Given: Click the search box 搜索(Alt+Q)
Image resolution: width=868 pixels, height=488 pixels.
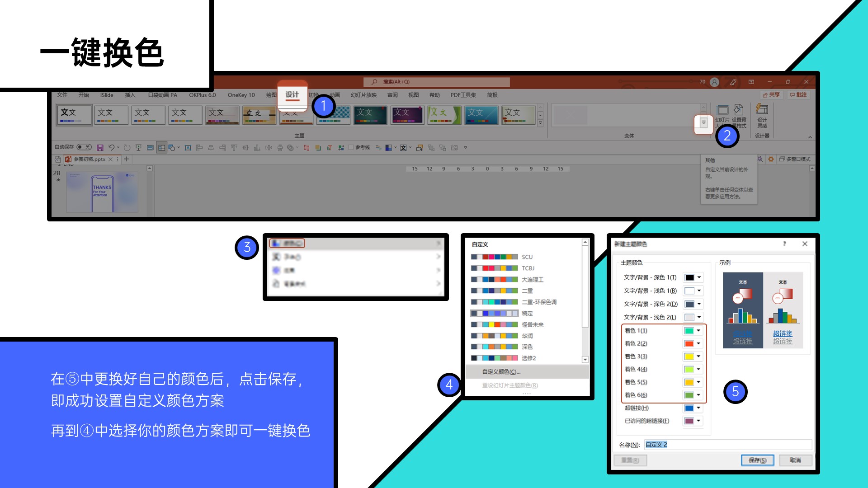Looking at the screenshot, I should pos(437,82).
